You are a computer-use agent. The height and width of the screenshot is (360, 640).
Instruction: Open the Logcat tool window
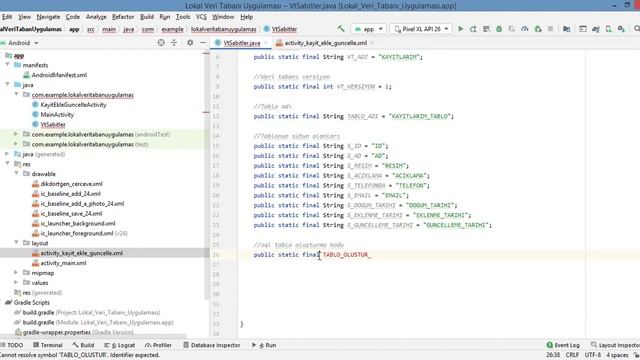tap(120, 345)
